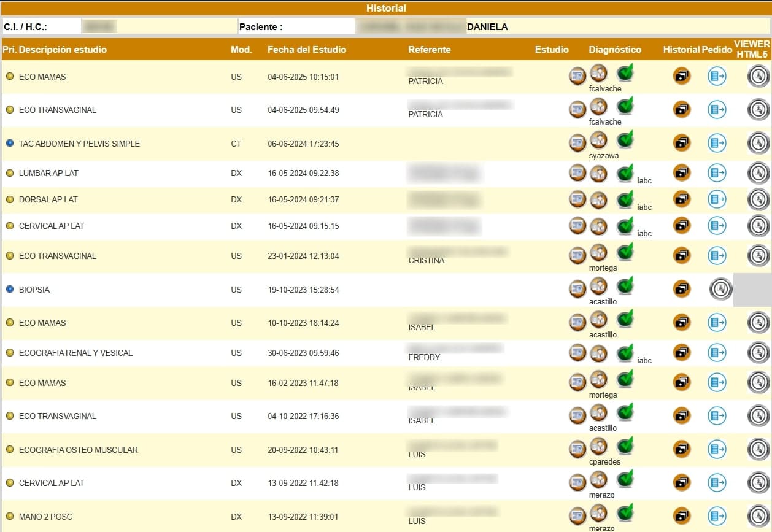Open HTML5 viewer for ECO TRANSVAGINAL 04-10-2022
The image size is (772, 532).
click(x=758, y=416)
